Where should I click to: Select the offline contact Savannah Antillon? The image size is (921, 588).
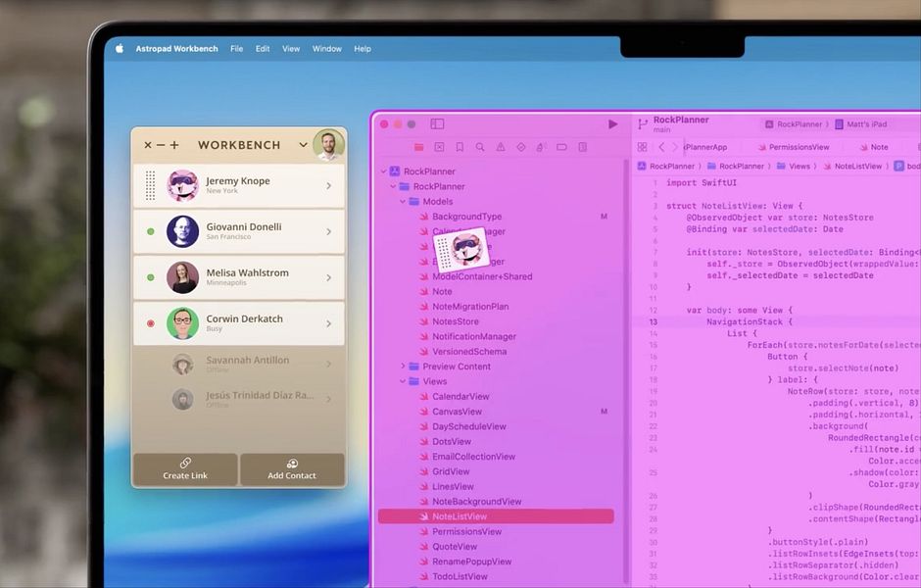(239, 364)
